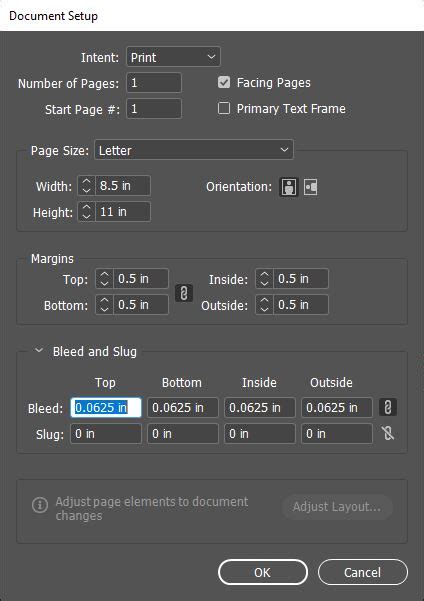The height and width of the screenshot is (601, 424).
Task: Click the Width stepper arrows
Action: (x=87, y=186)
